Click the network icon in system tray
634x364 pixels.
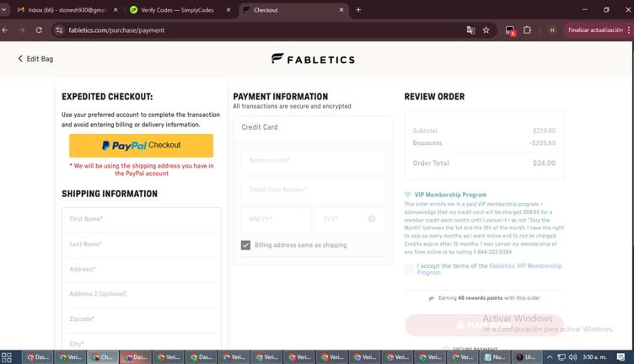point(561,357)
